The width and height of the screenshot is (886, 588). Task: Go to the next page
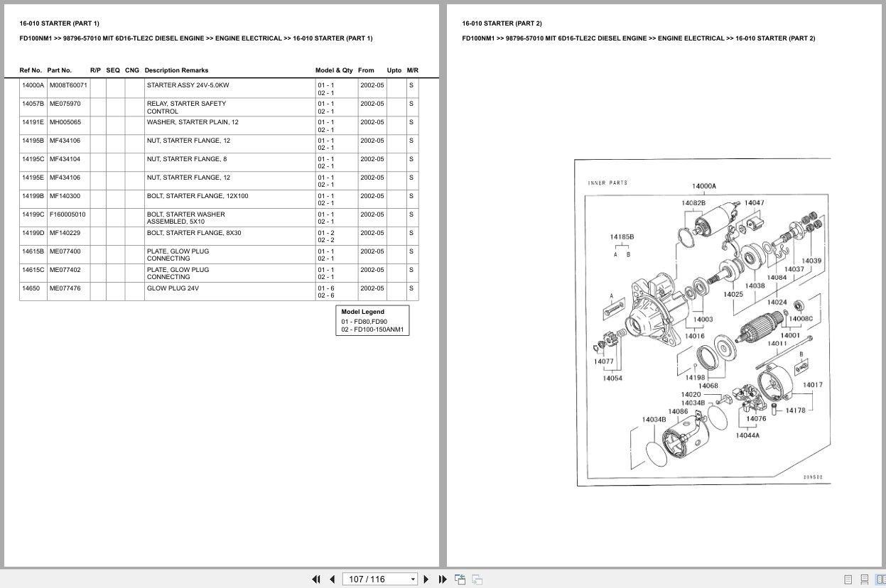[426, 579]
